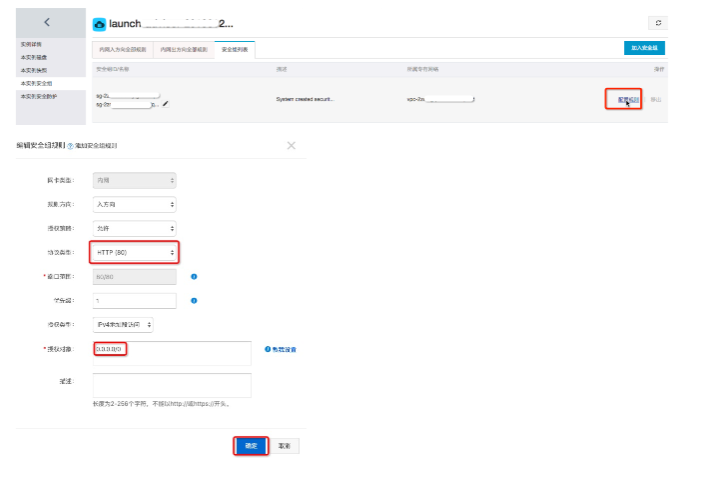Click the back arrow in the sidebar

(47, 22)
